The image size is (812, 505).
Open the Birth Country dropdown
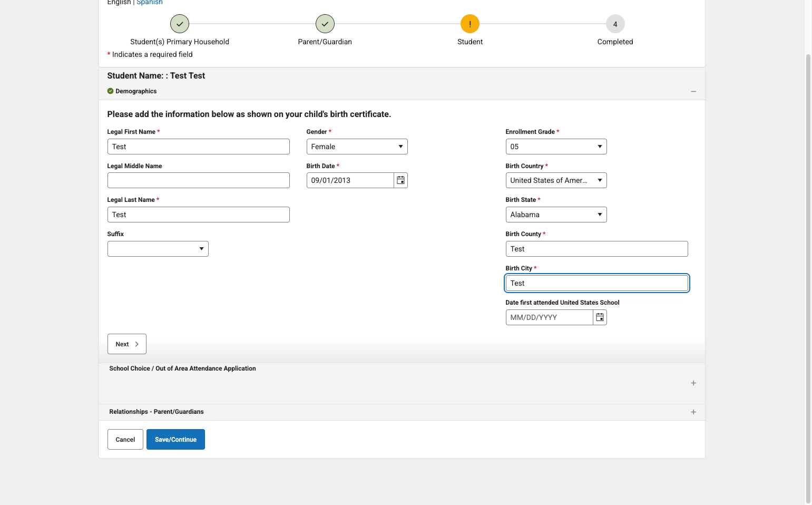556,180
